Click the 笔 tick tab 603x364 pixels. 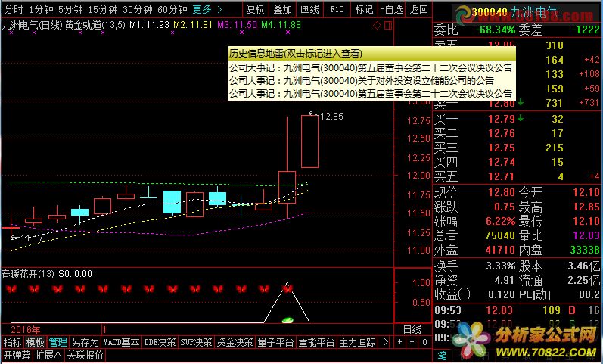click(443, 356)
